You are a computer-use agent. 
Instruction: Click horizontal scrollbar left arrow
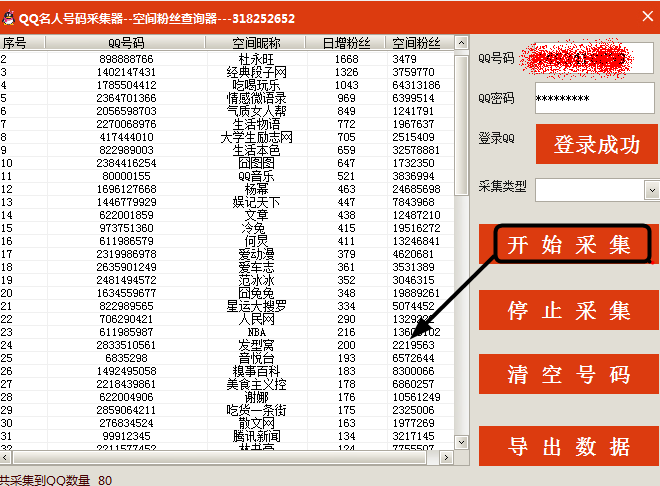click(5, 457)
